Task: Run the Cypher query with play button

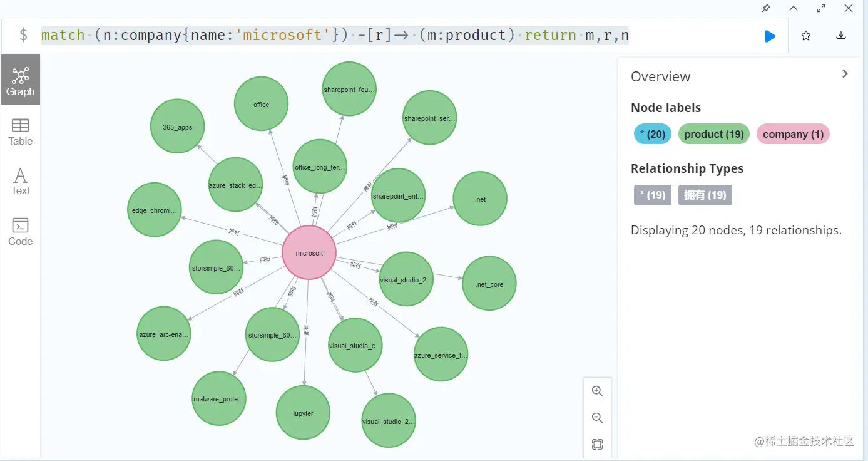Action: (x=770, y=36)
